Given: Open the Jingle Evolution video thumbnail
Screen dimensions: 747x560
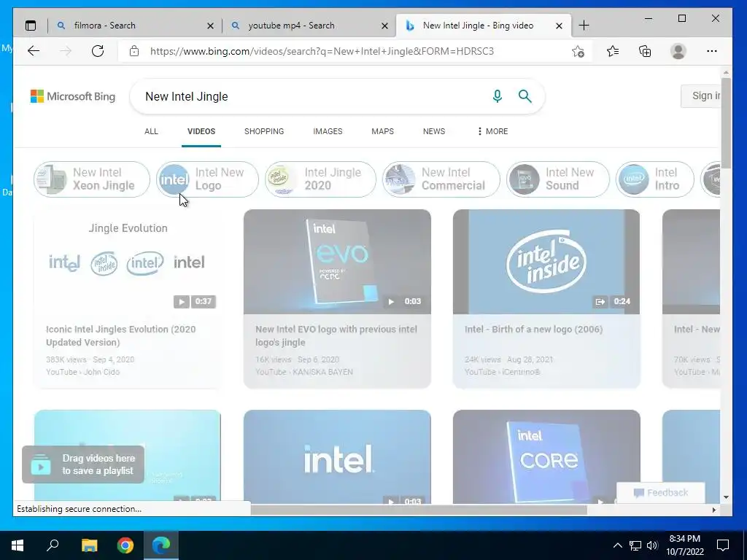Looking at the screenshot, I should [128, 262].
